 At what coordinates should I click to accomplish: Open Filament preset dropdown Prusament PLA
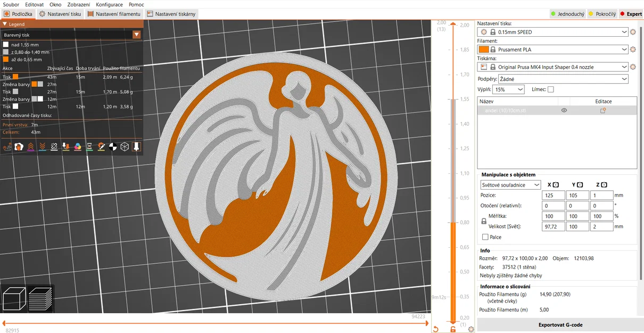pos(553,50)
